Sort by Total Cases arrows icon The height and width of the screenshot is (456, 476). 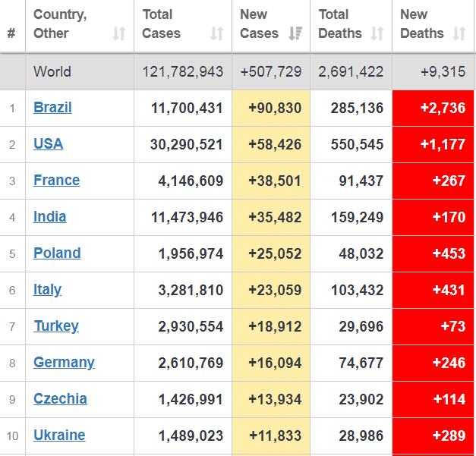pos(217,33)
